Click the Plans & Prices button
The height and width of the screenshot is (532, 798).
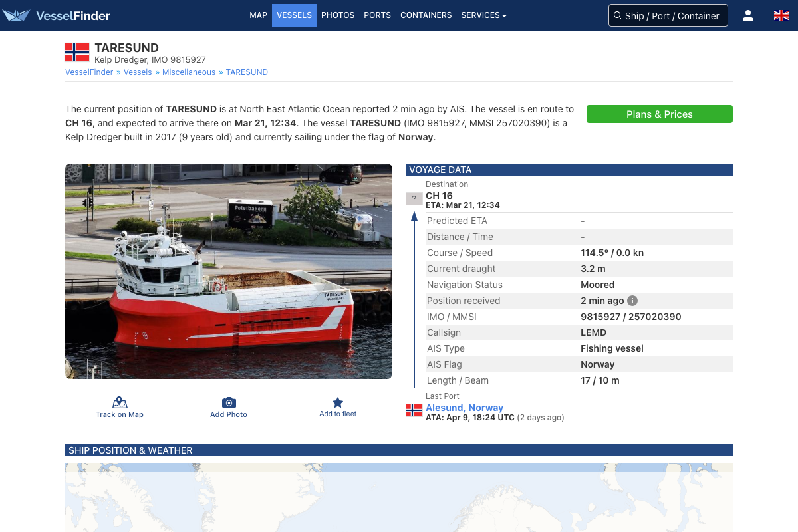coord(660,114)
